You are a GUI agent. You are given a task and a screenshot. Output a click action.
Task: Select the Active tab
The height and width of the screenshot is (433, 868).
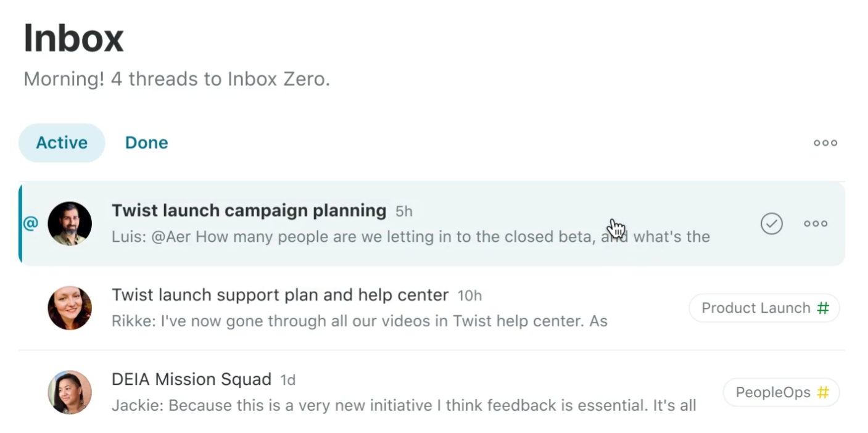click(x=62, y=142)
